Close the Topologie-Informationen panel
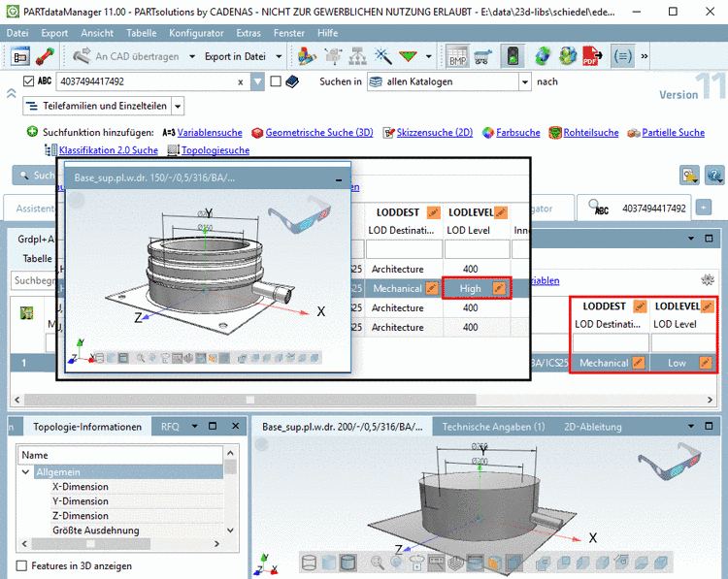Viewport: 728px width, 579px height. coord(236,426)
